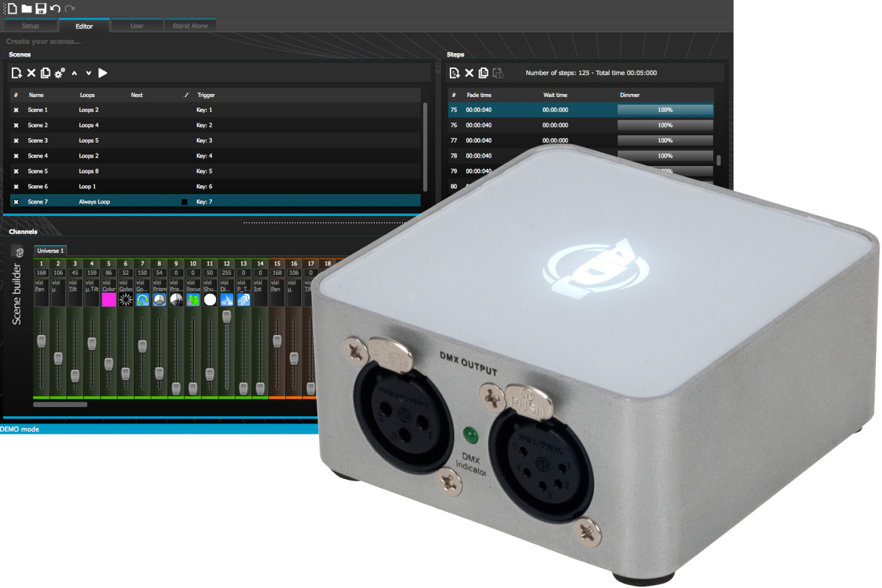Redo the undone action
This screenshot has width=882, height=588.
point(70,8)
